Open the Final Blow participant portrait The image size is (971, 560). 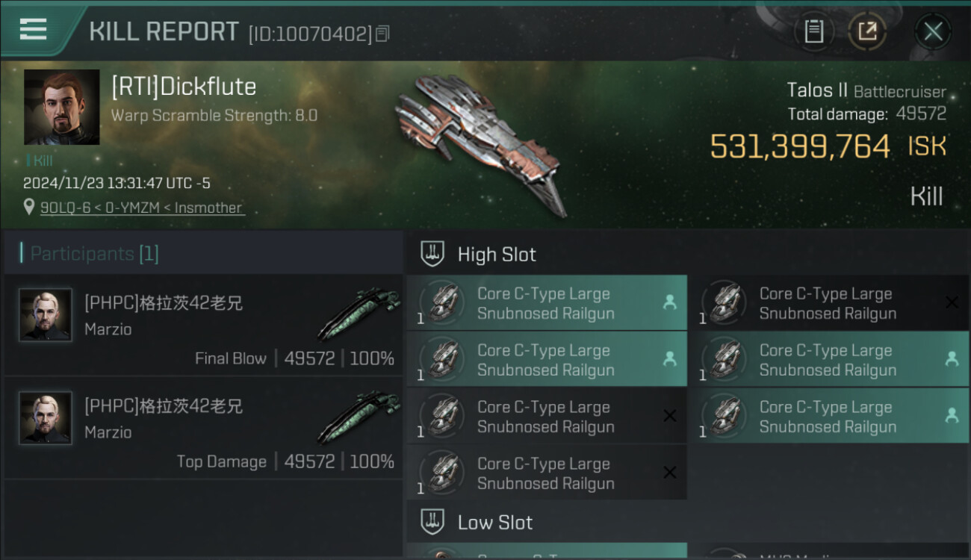[x=46, y=315]
